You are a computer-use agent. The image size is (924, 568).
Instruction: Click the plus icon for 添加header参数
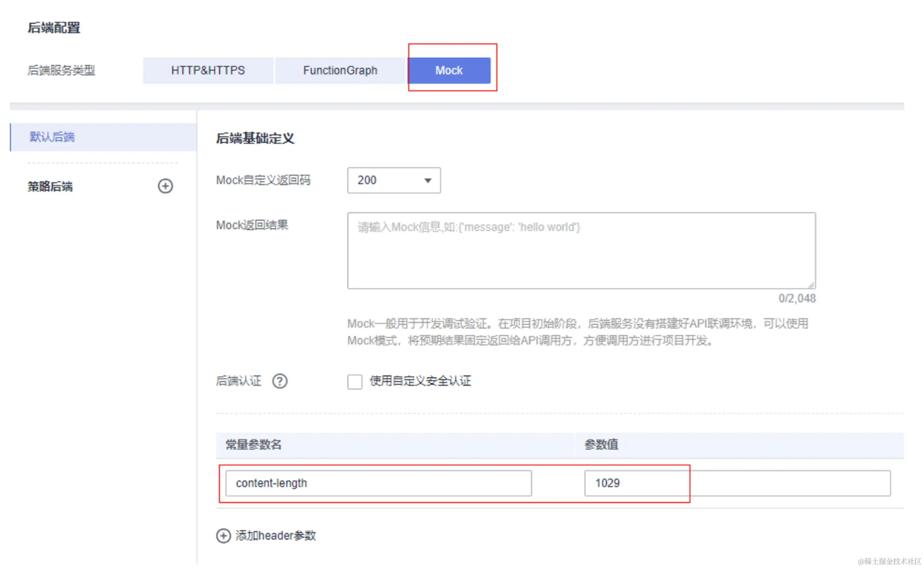[223, 535]
